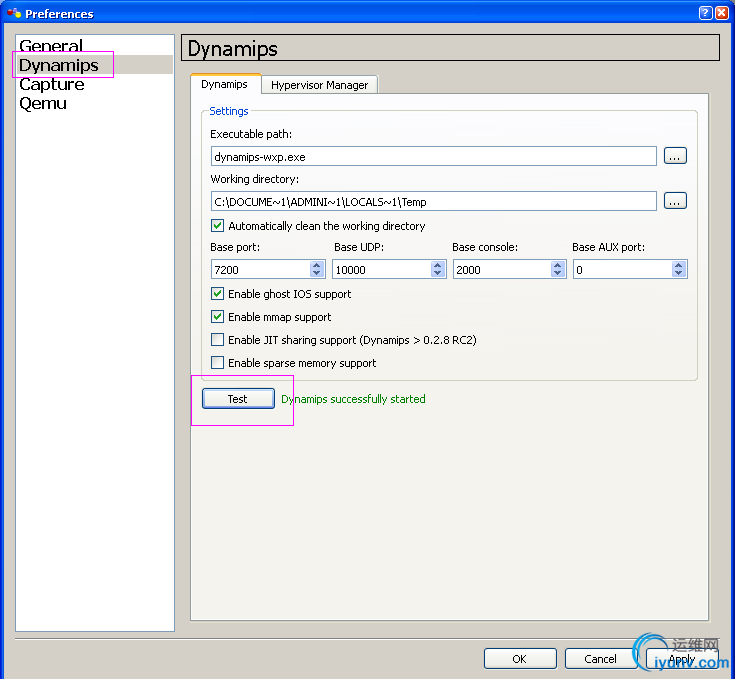The height and width of the screenshot is (679, 735).
Task: Browse for the working directory
Action: point(675,201)
